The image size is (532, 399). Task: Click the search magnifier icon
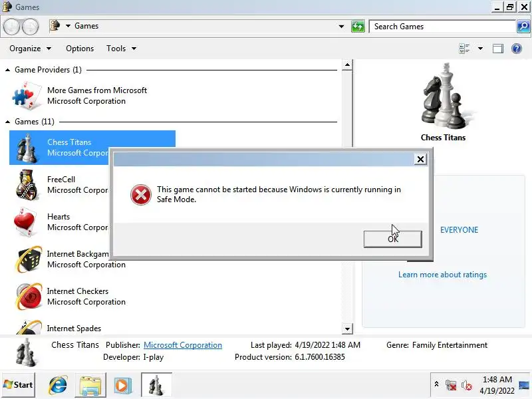click(523, 27)
